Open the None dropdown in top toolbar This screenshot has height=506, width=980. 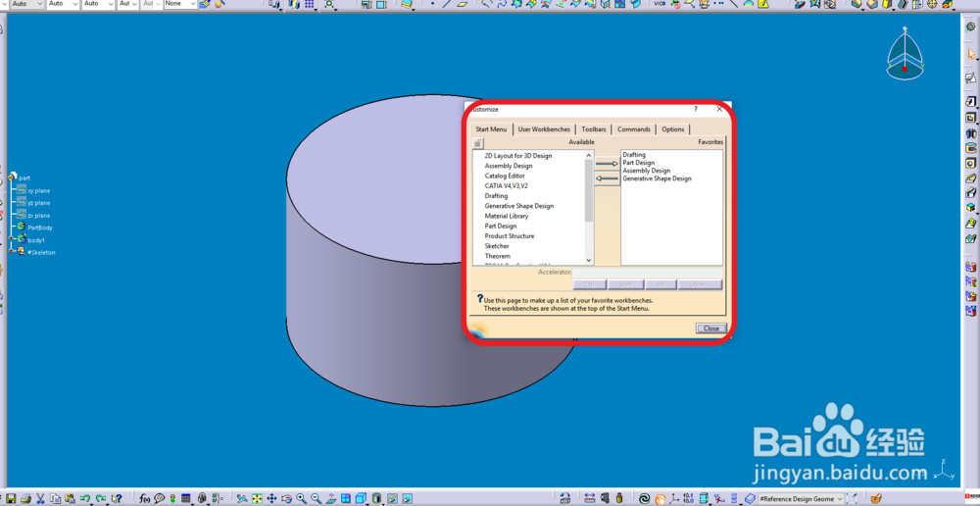[180, 4]
